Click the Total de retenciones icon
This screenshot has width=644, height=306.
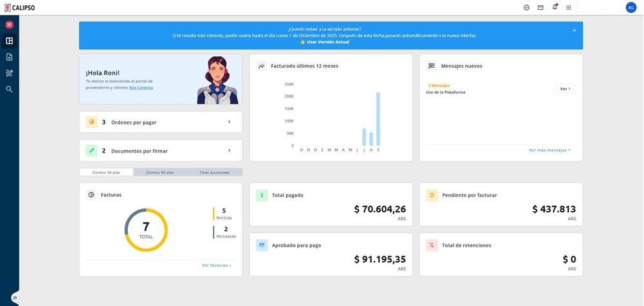pyautogui.click(x=432, y=245)
